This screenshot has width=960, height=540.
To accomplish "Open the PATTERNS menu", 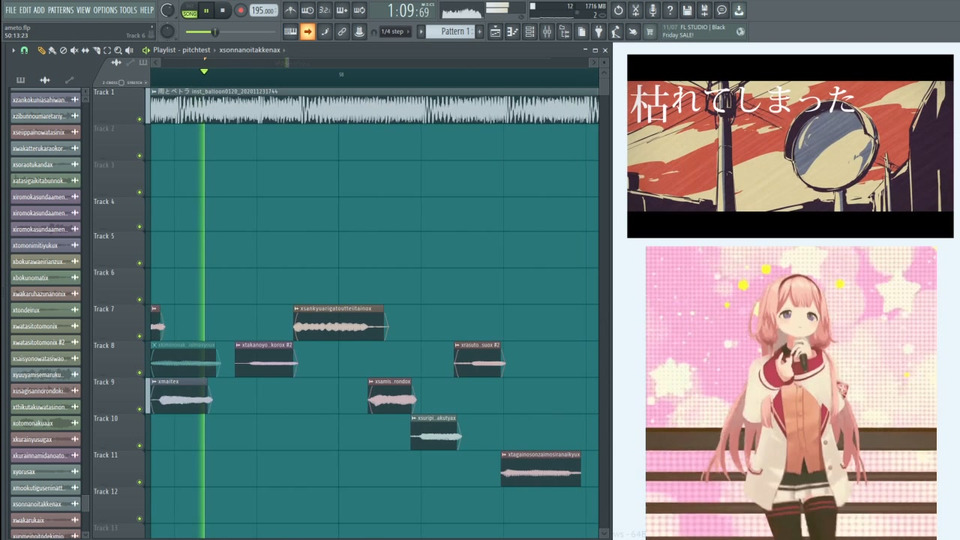I will [61, 10].
